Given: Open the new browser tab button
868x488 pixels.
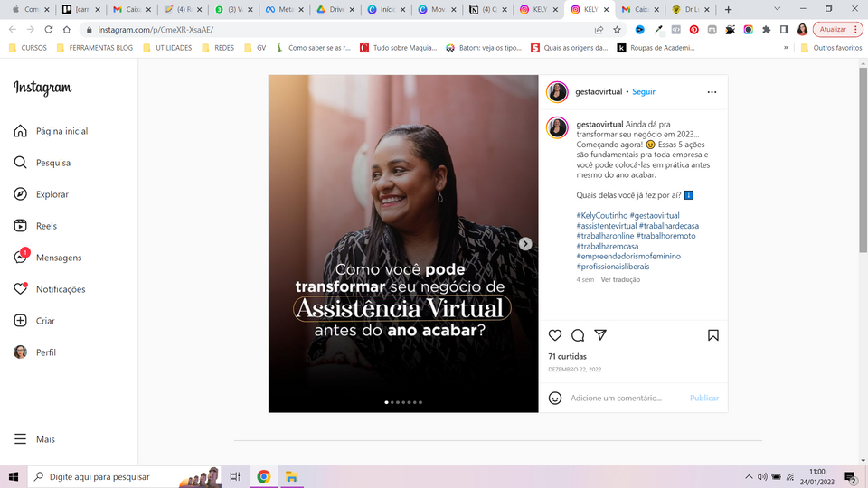Looking at the screenshot, I should [x=728, y=9].
